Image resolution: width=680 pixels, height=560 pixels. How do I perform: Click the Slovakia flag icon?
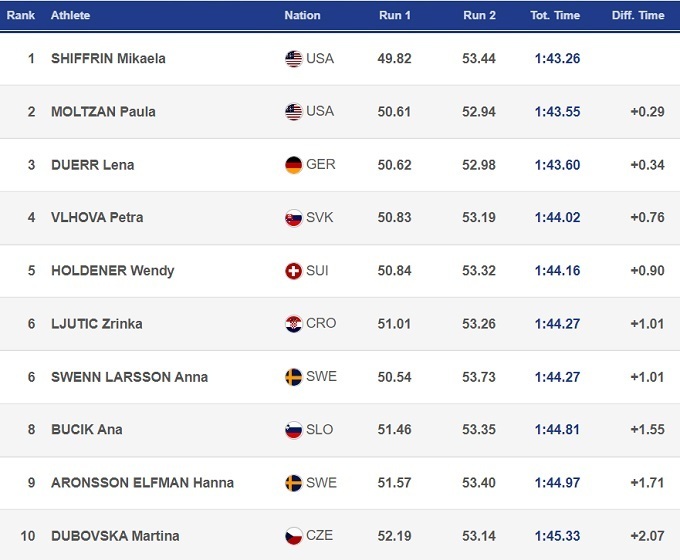tap(293, 218)
